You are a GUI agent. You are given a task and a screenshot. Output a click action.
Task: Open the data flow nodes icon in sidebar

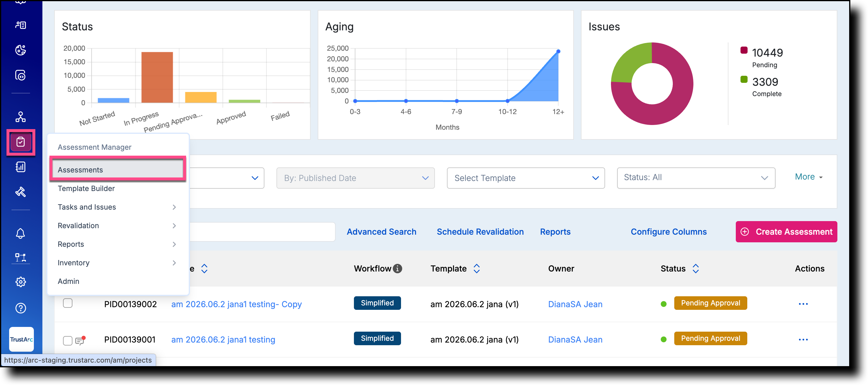21,117
